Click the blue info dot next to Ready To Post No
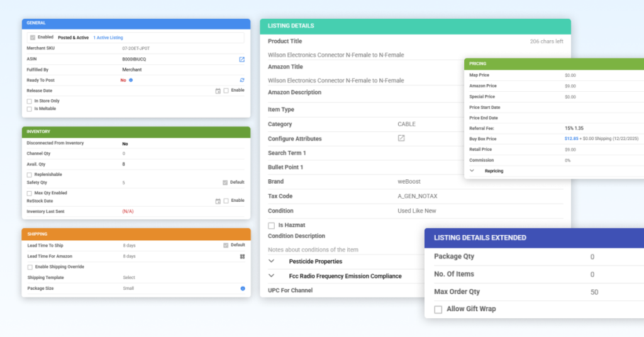644x337 pixels. click(131, 80)
